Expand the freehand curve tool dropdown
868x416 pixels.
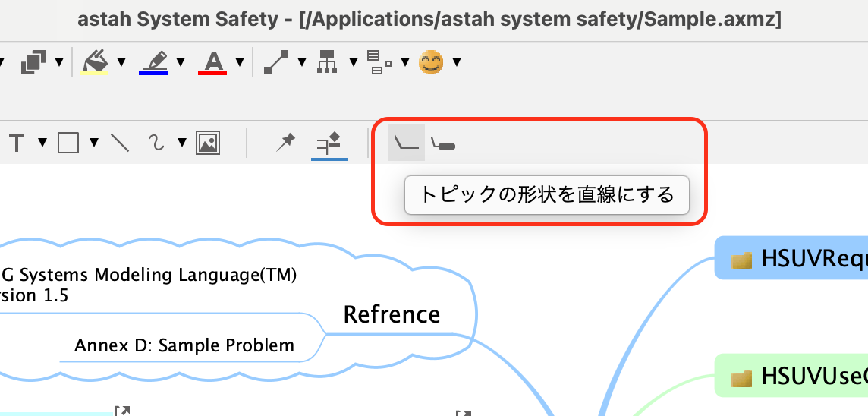pos(182,143)
